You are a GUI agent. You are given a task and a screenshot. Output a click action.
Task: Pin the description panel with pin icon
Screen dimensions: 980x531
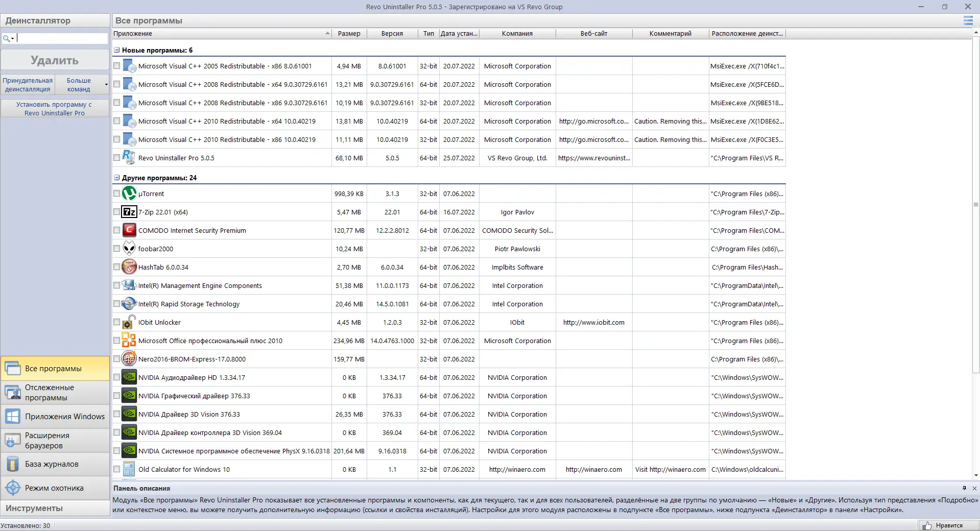964,488
